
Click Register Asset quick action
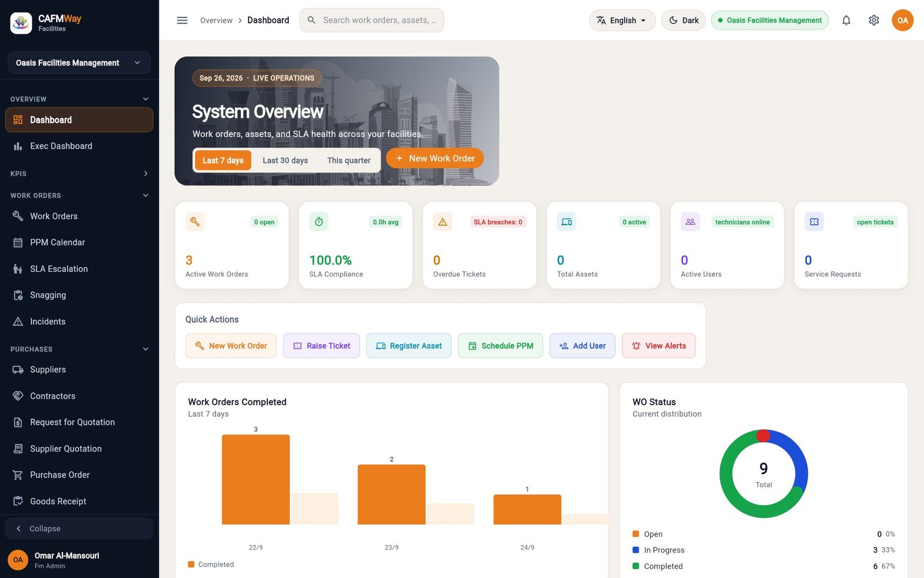click(x=409, y=346)
